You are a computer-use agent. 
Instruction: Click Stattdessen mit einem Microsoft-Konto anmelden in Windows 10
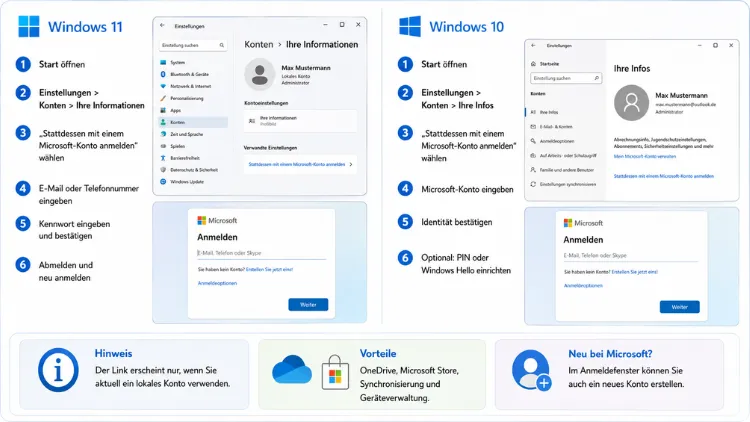click(664, 176)
